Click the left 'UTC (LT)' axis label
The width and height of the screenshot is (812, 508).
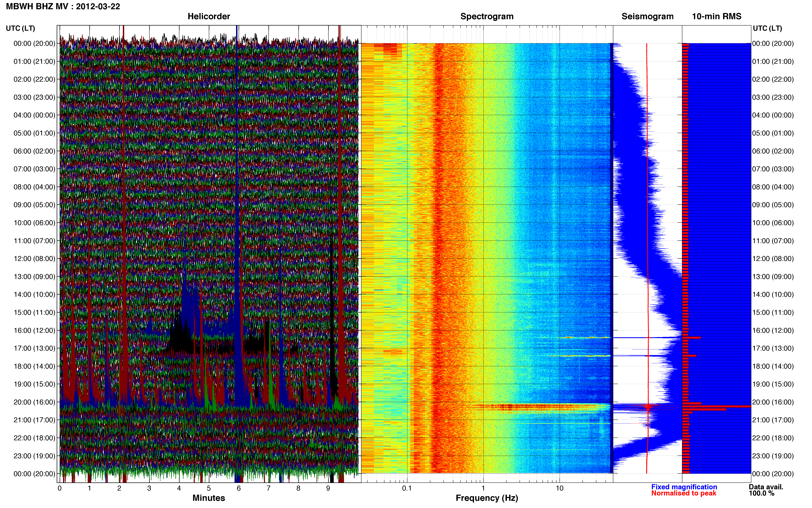coord(21,28)
